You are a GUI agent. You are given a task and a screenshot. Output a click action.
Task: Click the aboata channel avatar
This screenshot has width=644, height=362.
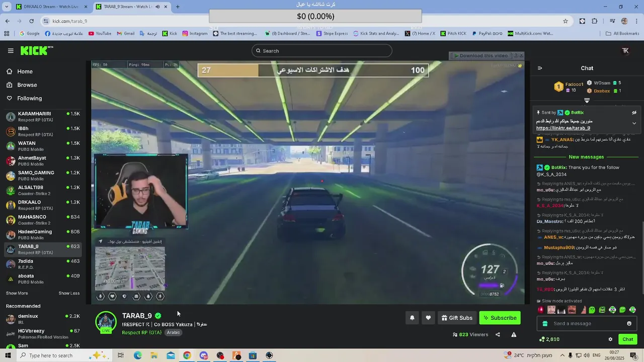(x=11, y=279)
